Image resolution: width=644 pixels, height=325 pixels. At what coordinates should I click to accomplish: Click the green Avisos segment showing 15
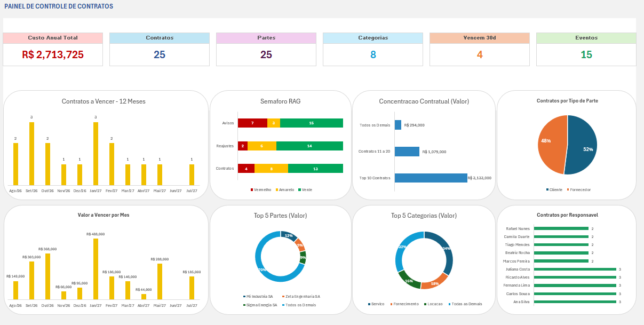pyautogui.click(x=312, y=123)
